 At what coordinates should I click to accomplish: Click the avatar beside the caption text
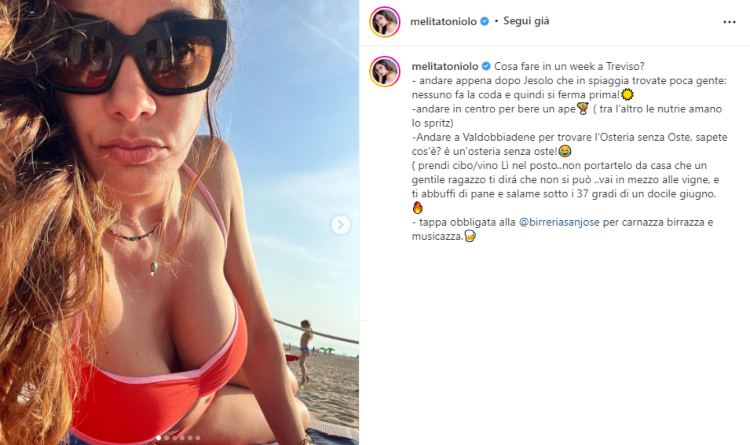coord(385,71)
